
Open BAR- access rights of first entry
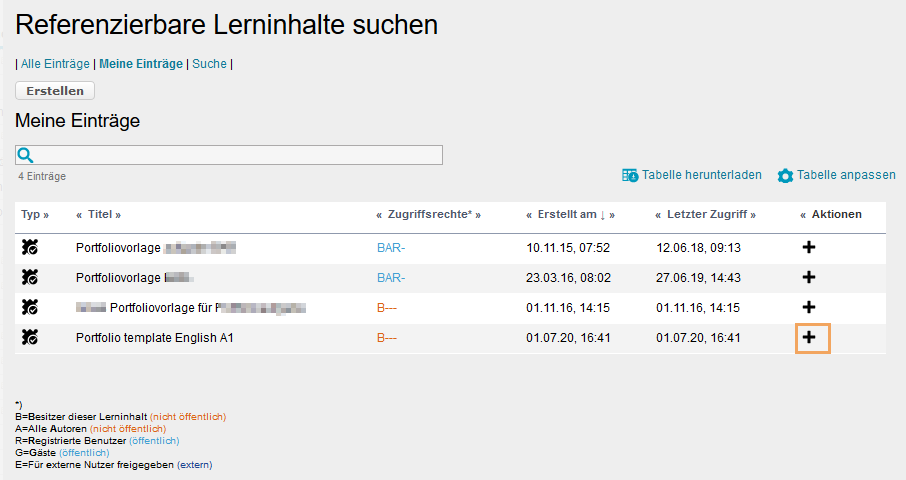point(390,247)
